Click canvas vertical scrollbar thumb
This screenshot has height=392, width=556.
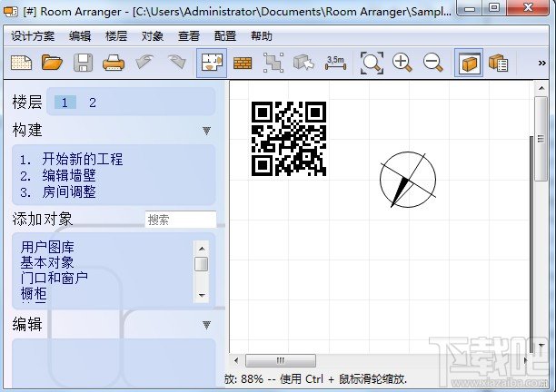click(541, 139)
